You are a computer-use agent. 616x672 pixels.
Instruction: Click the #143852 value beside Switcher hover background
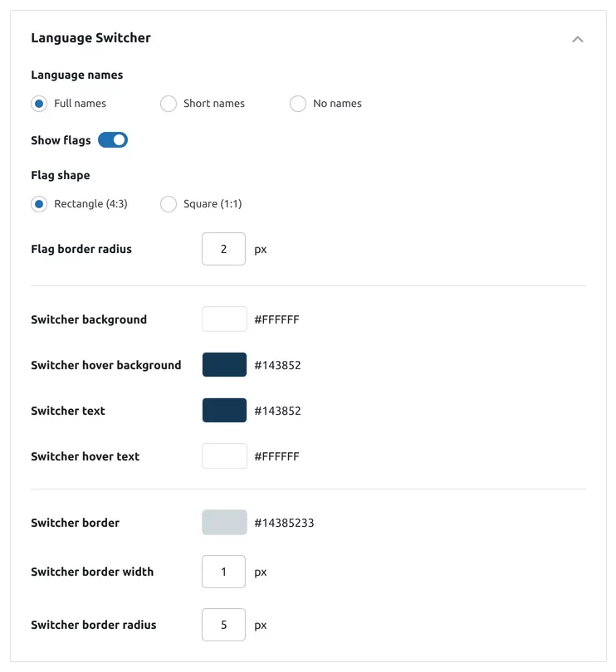277,365
